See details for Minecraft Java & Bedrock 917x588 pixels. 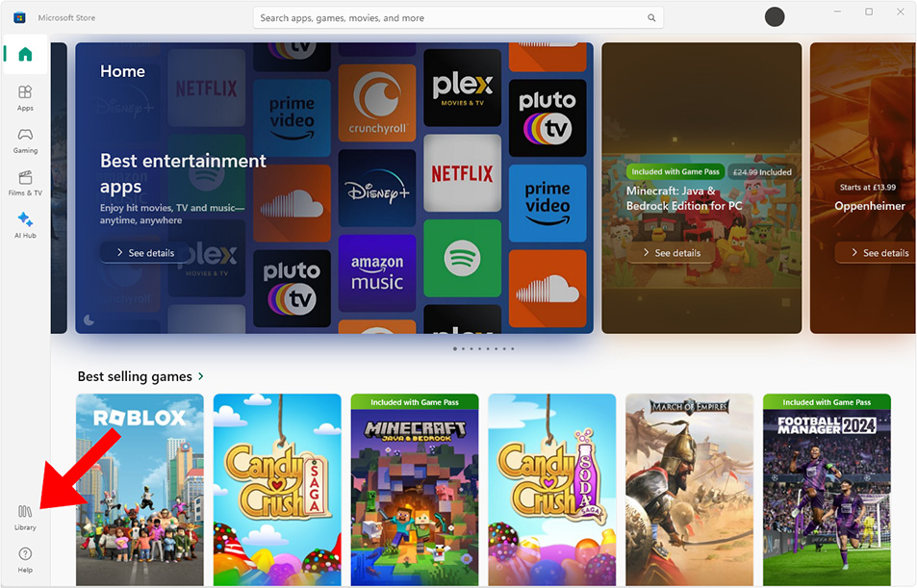672,253
